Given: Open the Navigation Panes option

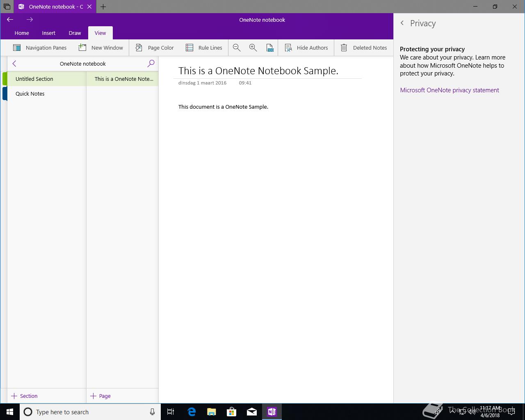Looking at the screenshot, I should pyautogui.click(x=40, y=48).
